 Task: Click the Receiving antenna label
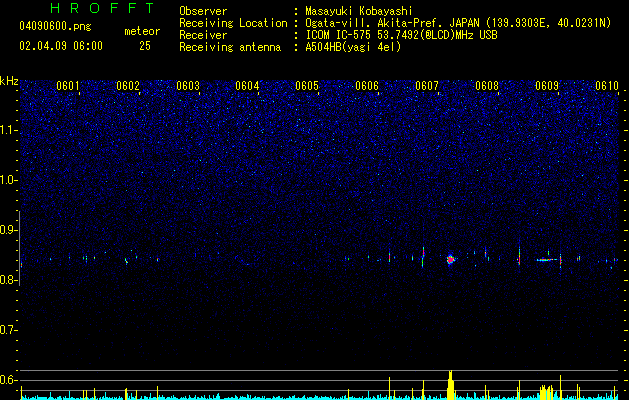point(230,47)
